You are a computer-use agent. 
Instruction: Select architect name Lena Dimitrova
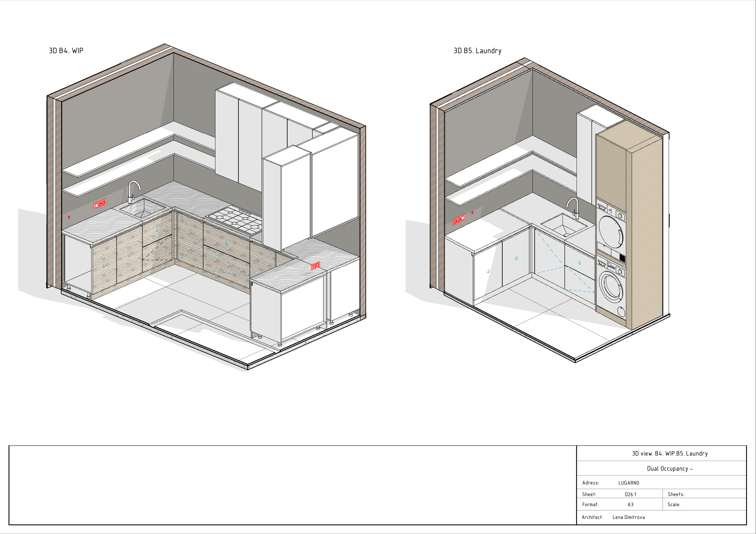(628, 517)
